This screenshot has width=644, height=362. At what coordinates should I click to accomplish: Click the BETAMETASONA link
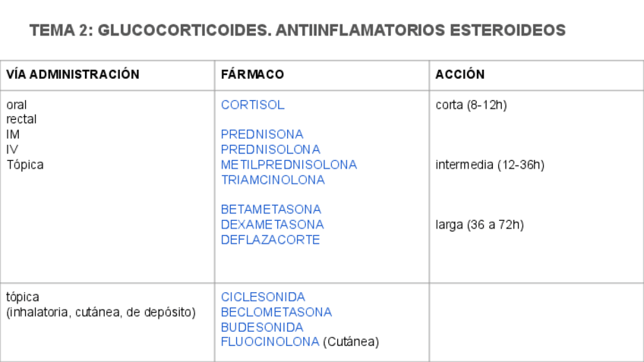pos(270,209)
